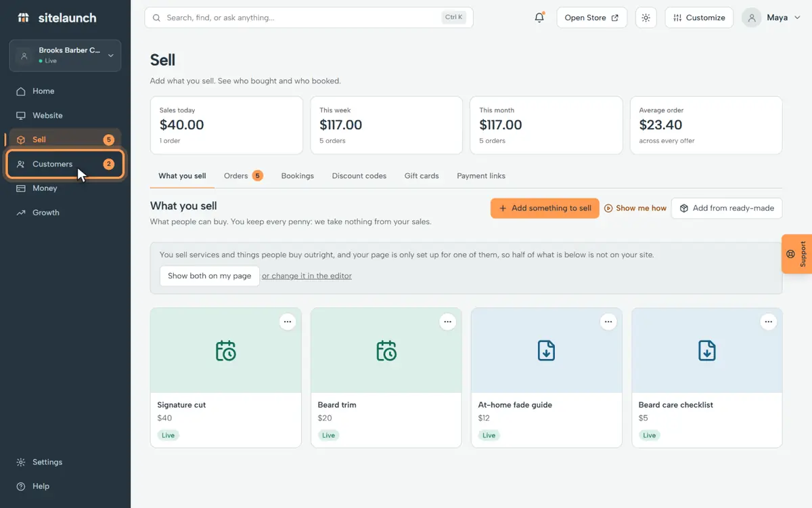Screen dimensions: 812x508
Task: Click Show both on my page
Action: (210, 276)
